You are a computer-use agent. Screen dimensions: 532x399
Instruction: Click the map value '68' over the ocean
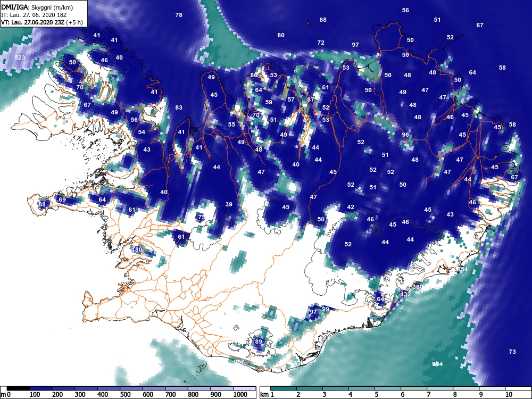click(x=323, y=20)
